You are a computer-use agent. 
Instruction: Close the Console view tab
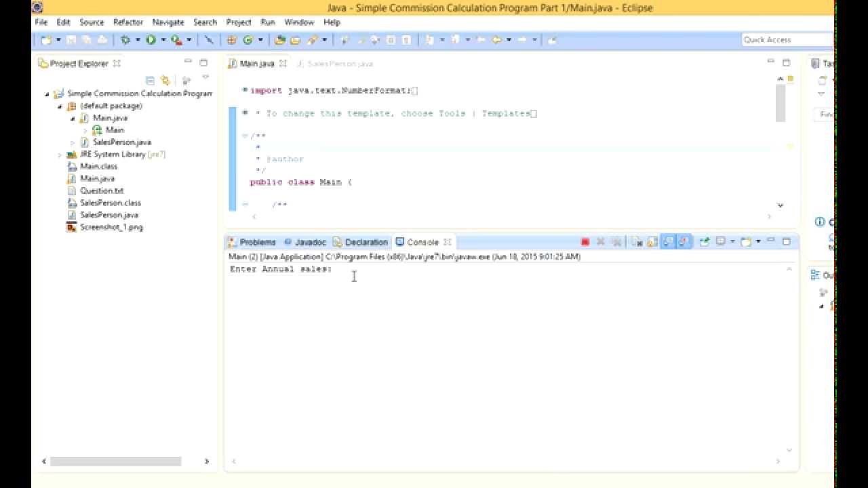[448, 242]
